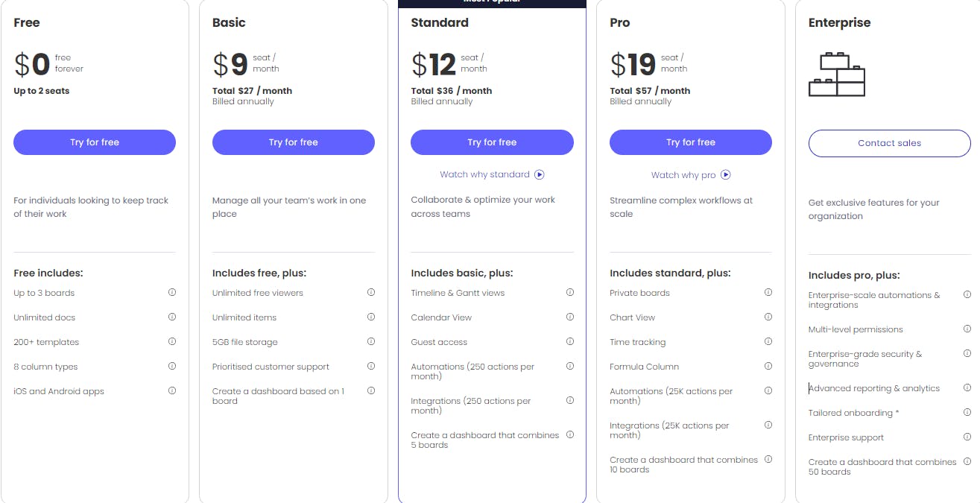
Task: Open the Watch why standard link
Action: 484,174
